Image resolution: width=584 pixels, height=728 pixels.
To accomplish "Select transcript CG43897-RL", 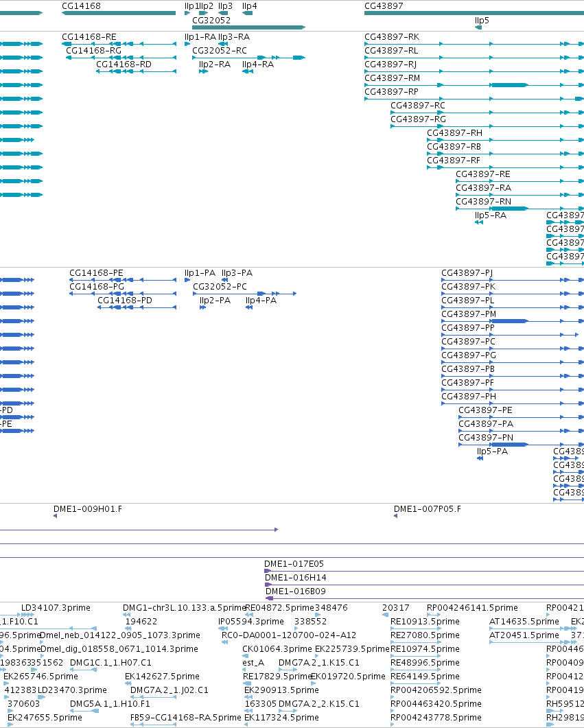I will [x=391, y=51].
